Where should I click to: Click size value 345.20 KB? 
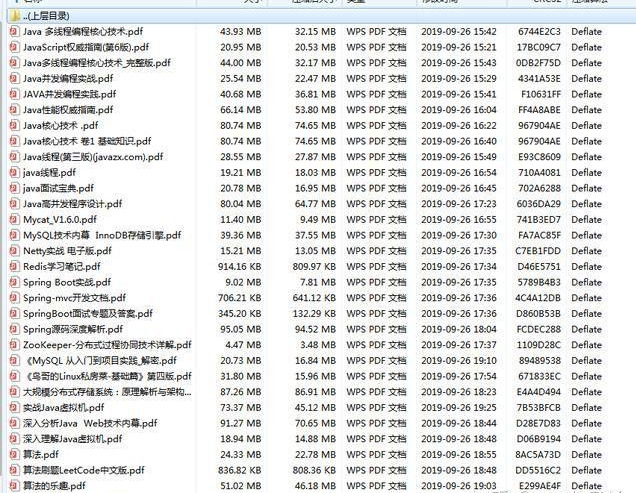pyautogui.click(x=239, y=314)
